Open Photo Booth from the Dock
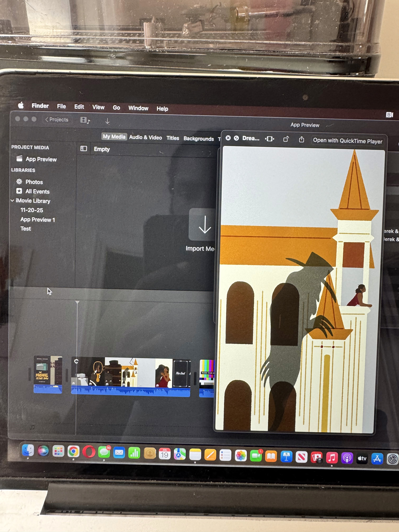Viewport: 399px width, 532px height. [x=317, y=457]
